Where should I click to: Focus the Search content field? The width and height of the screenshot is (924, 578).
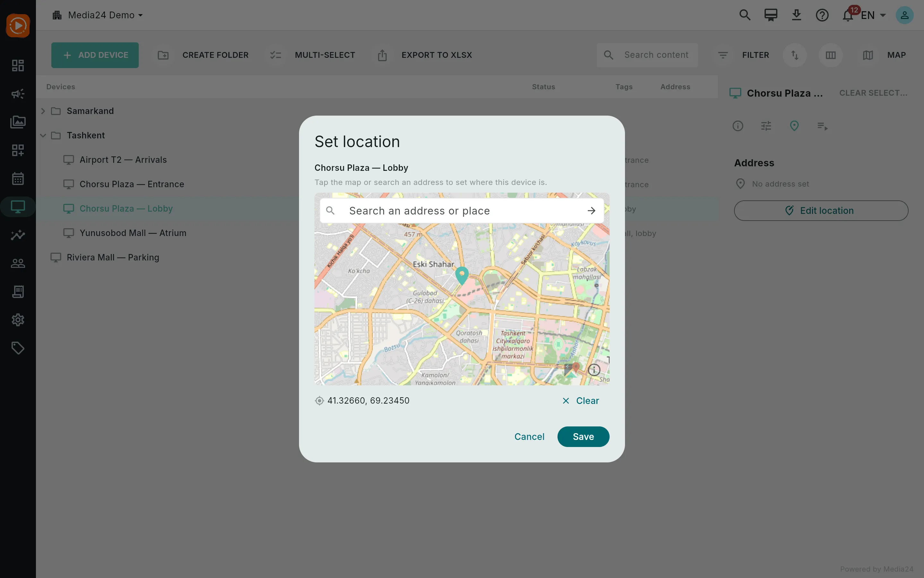pyautogui.click(x=647, y=55)
